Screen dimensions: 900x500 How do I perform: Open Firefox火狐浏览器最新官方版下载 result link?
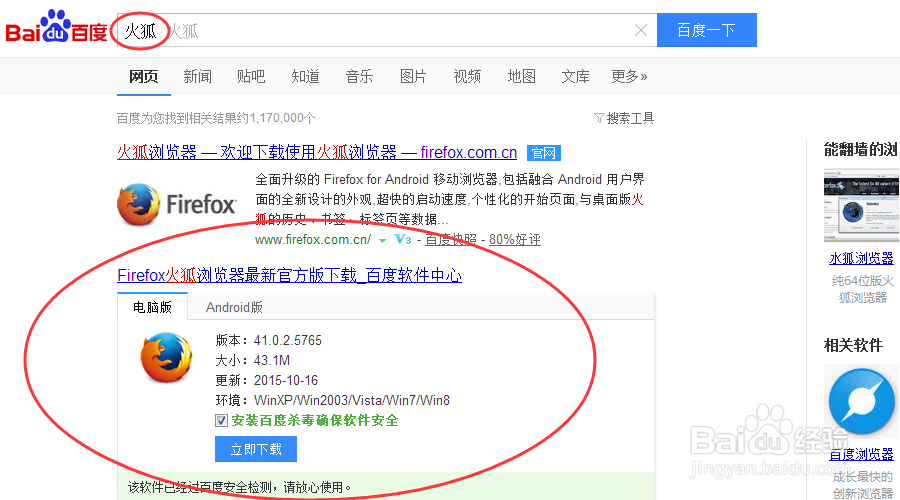pos(289,276)
